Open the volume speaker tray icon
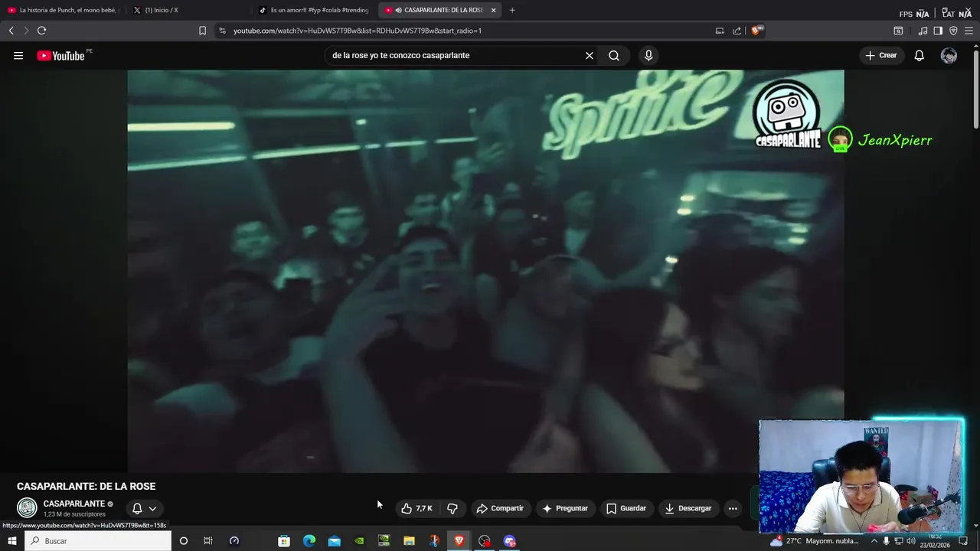Screen dimensions: 980x551 [x=911, y=541]
